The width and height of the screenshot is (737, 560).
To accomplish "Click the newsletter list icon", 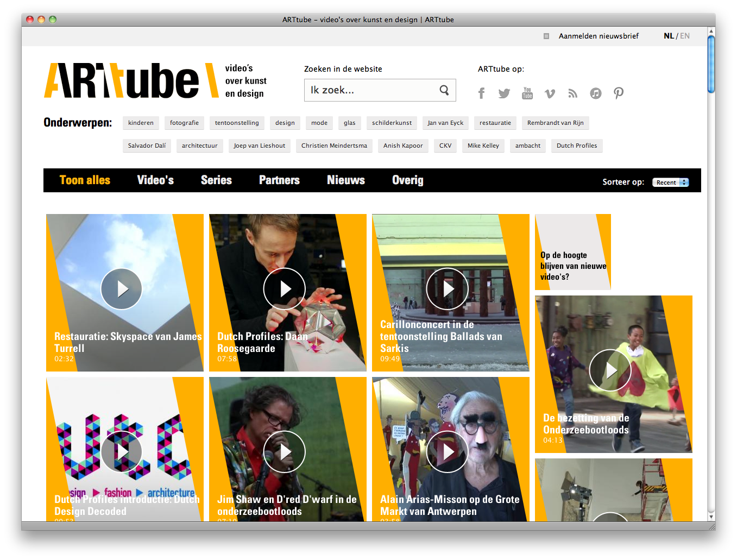I will (x=546, y=36).
